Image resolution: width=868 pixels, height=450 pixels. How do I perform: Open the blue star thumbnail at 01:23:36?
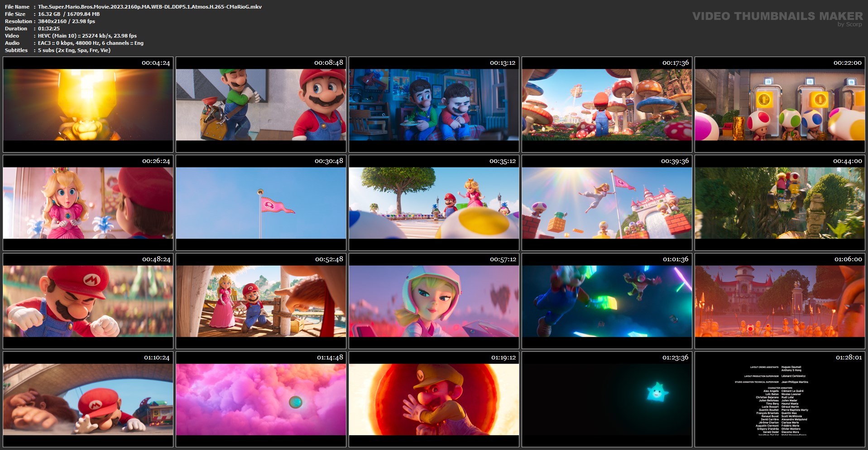coord(607,399)
